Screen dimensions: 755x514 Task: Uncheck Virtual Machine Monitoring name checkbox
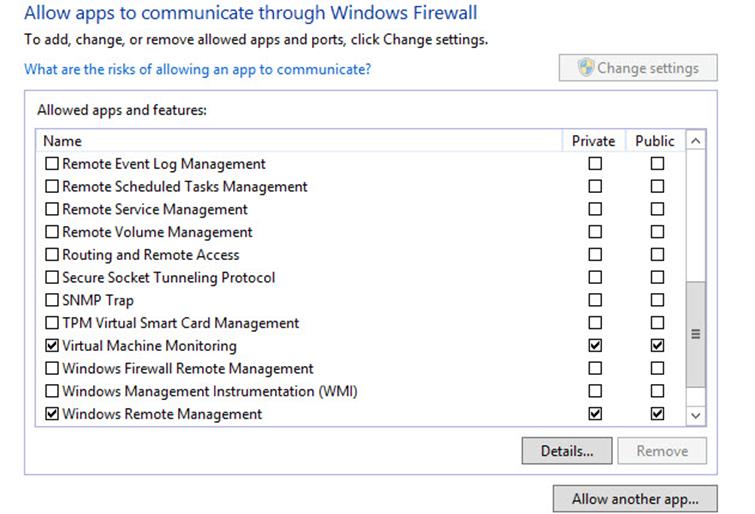(52, 345)
